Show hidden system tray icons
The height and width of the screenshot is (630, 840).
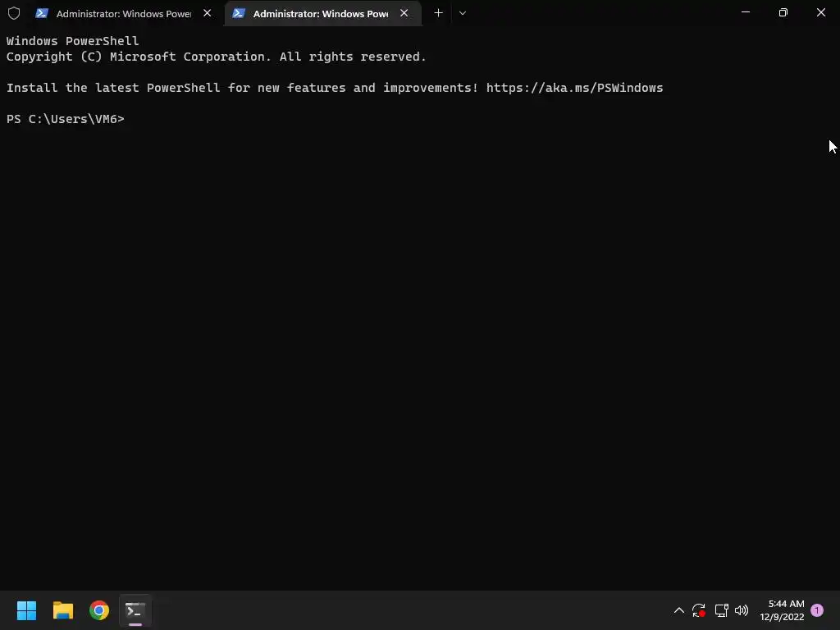[x=678, y=610]
